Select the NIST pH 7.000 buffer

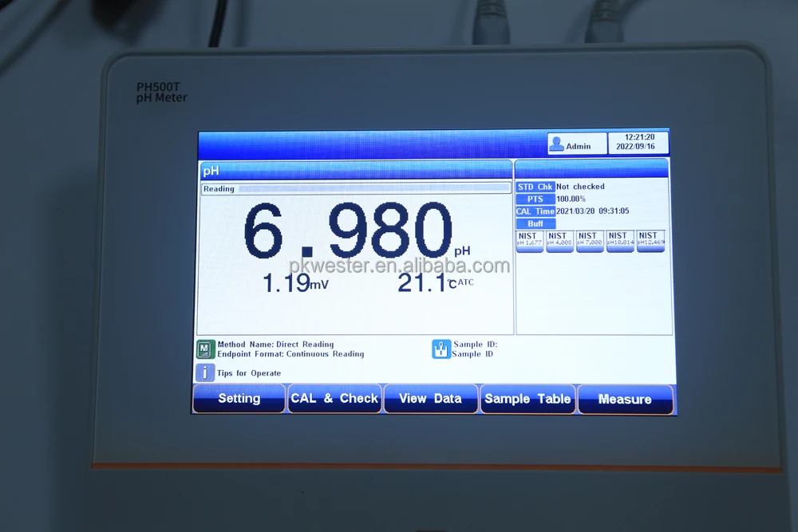[590, 241]
